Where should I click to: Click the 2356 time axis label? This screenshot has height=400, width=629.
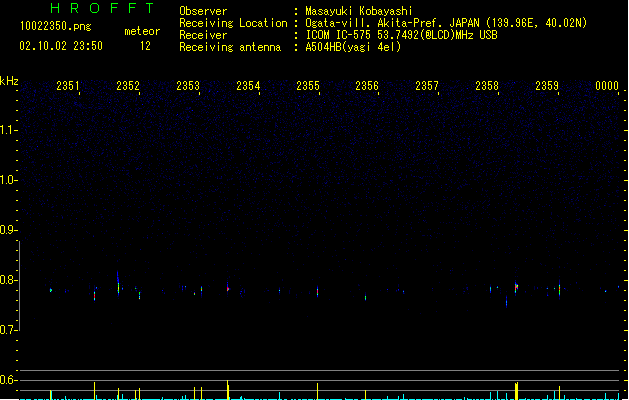367,85
